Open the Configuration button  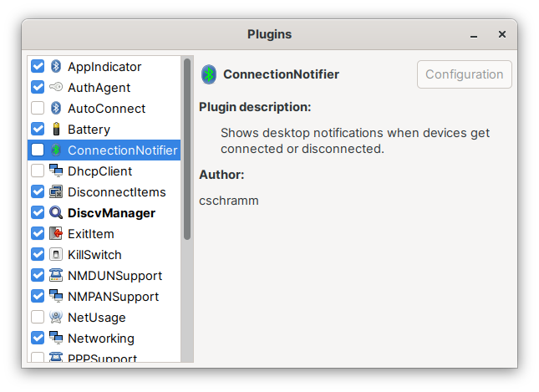point(464,74)
